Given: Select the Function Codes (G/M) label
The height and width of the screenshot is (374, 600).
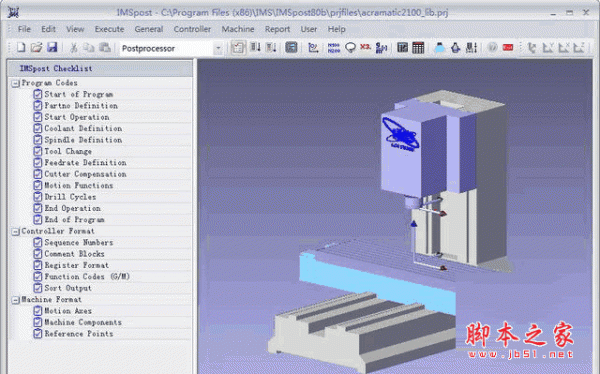Looking at the screenshot, I should click(87, 276).
